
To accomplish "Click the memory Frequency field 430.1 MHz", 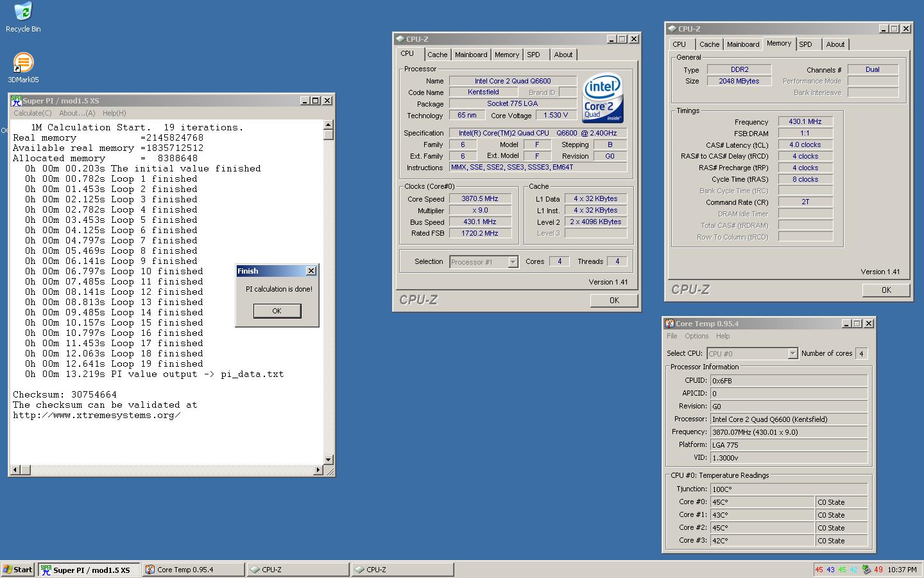I will pyautogui.click(x=805, y=121).
